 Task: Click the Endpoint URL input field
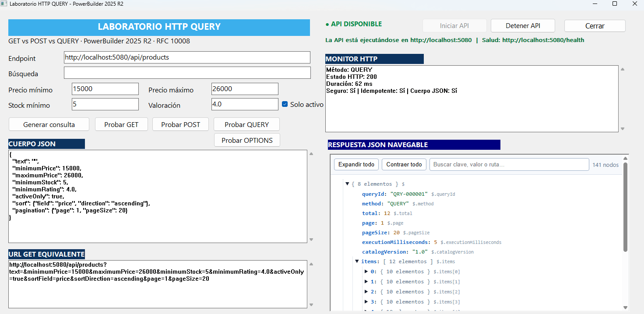pos(187,57)
